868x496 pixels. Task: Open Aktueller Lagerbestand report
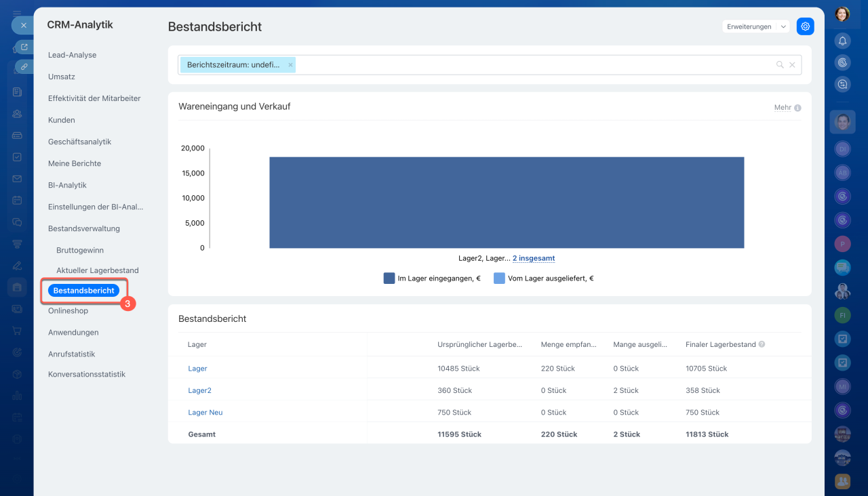click(97, 270)
